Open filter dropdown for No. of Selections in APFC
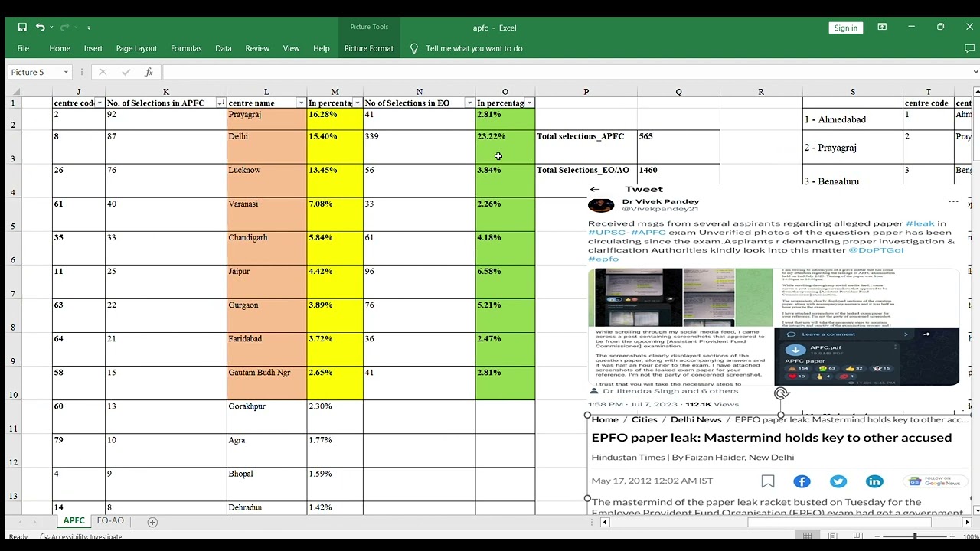Image resolution: width=980 pixels, height=551 pixels. click(x=220, y=103)
